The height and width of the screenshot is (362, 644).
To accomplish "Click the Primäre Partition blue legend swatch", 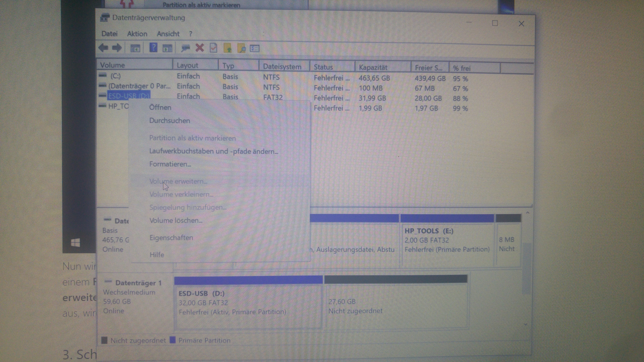I will 173,340.
